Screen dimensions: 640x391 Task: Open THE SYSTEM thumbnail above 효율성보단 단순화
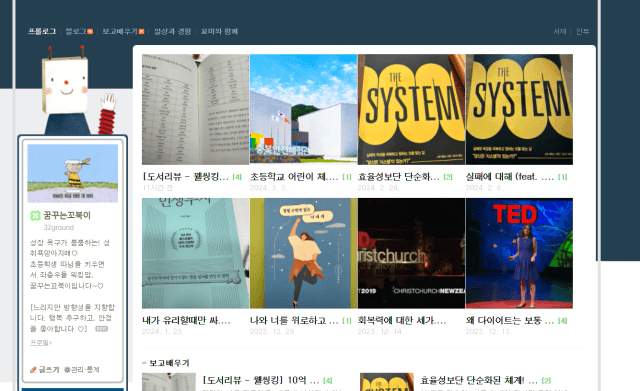tap(411, 109)
